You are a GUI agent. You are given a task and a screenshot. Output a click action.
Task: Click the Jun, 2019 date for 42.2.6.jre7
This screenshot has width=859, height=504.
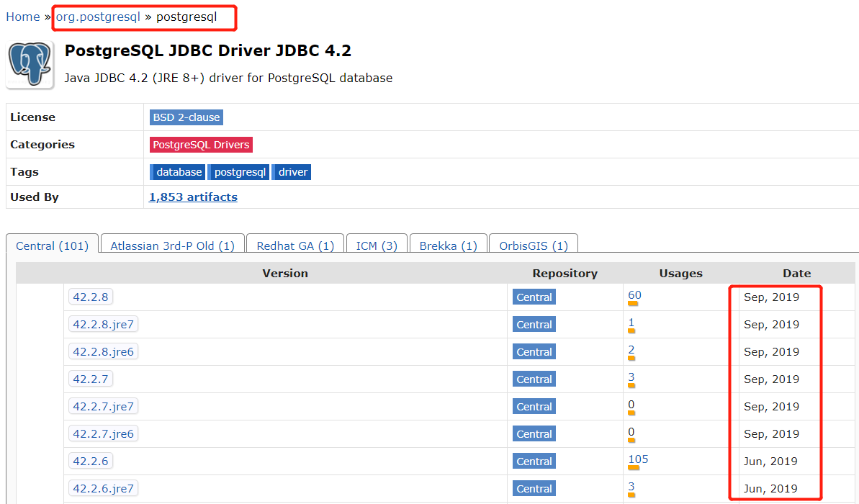pos(770,489)
